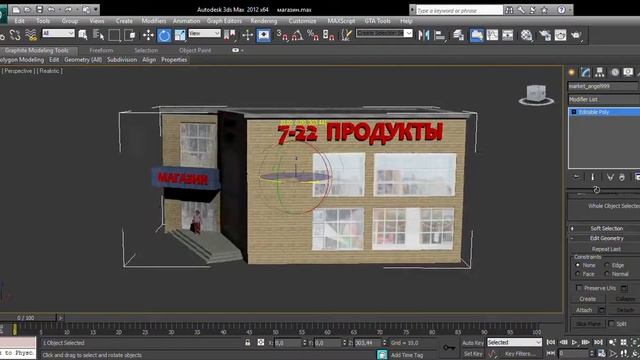Open the GTA Tools menu
640x360 pixels.
pyautogui.click(x=378, y=21)
